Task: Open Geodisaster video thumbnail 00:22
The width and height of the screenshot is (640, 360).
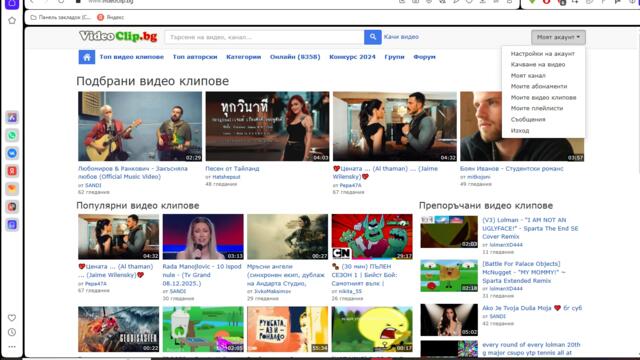Action: (x=118, y=329)
